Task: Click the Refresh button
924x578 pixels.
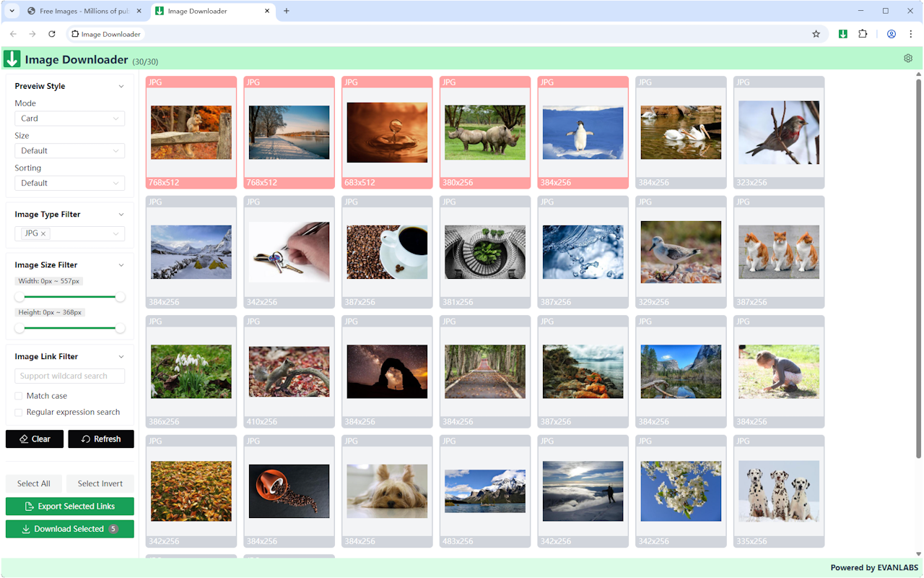Action: coord(101,439)
